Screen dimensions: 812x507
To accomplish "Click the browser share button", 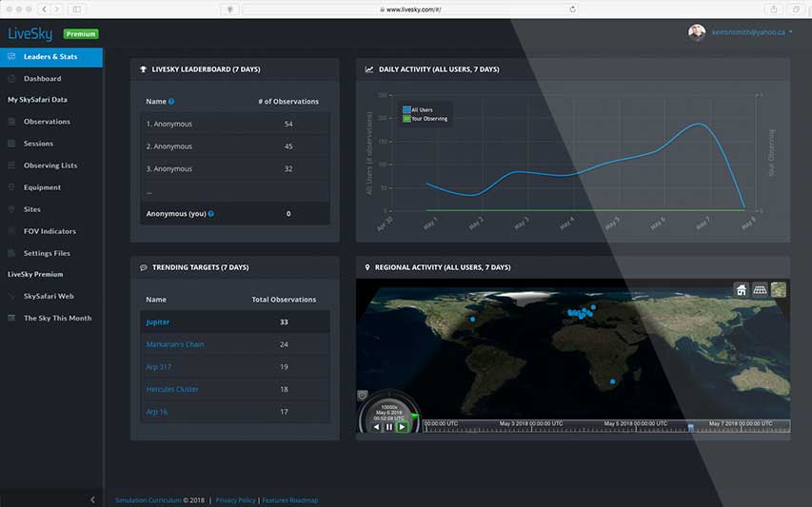I will tap(774, 10).
